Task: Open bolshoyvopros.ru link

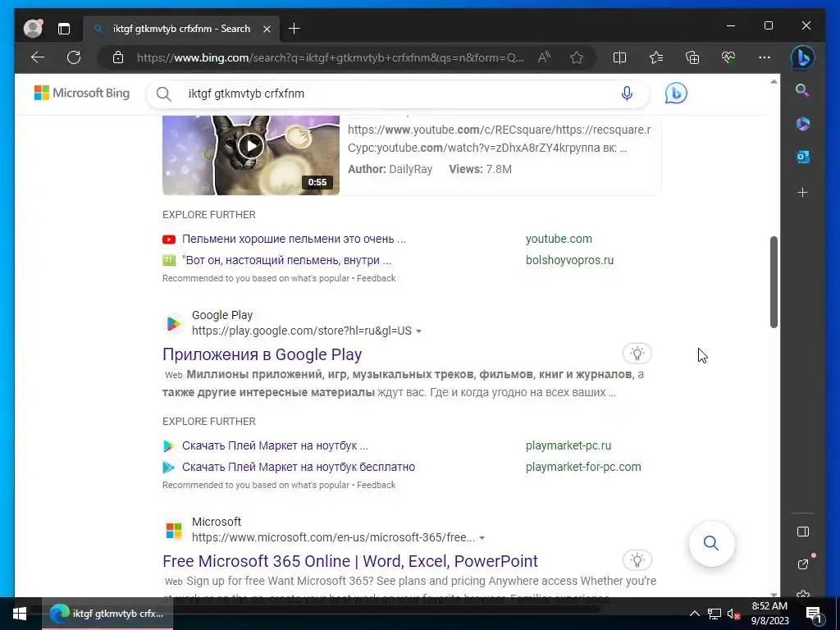Action: pyautogui.click(x=569, y=260)
